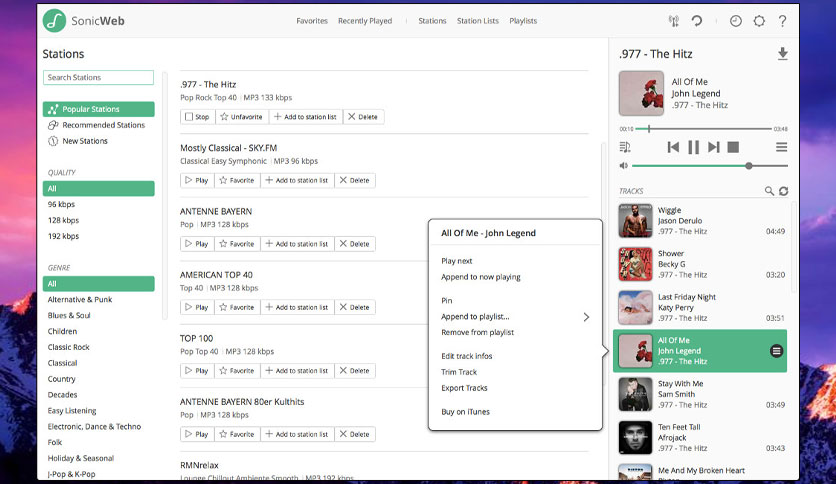Select Stay With Me track row
This screenshot has width=836, height=484.
pos(700,394)
